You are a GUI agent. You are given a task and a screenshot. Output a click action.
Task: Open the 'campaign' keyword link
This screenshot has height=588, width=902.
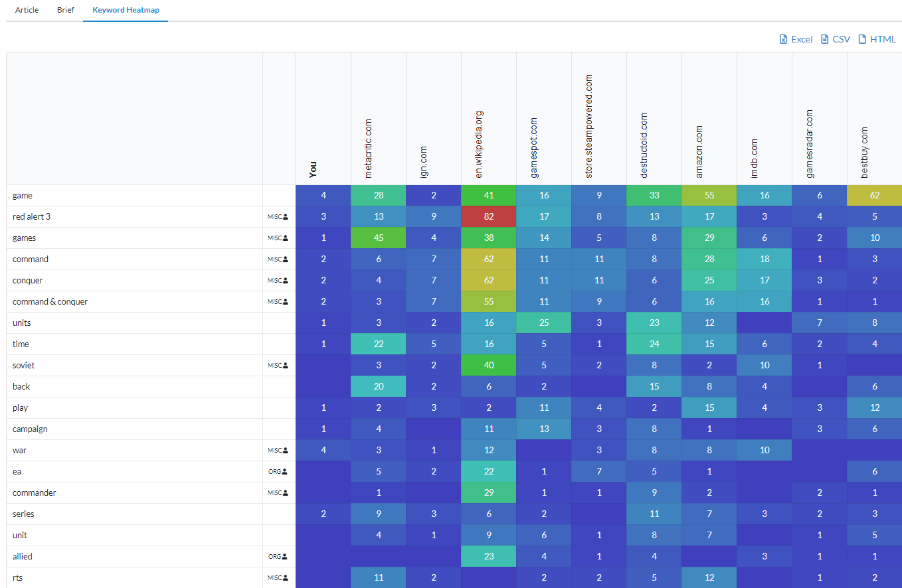click(x=30, y=429)
